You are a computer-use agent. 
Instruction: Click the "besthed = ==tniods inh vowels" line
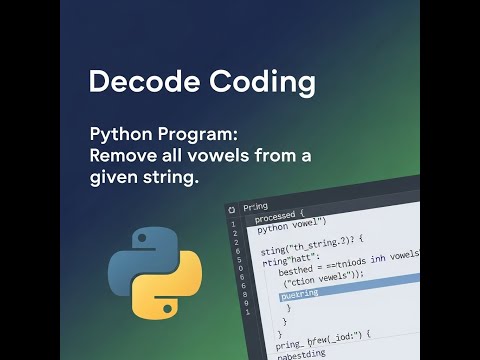(x=349, y=263)
